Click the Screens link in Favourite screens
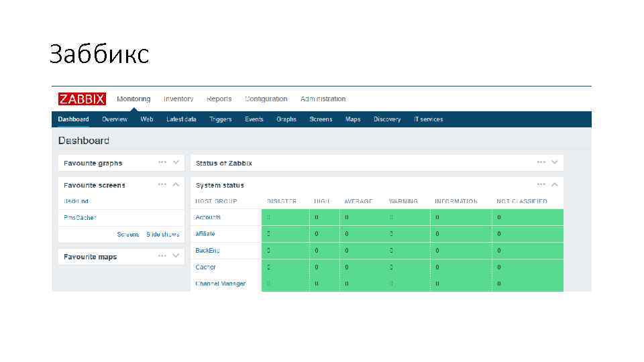The width and height of the screenshot is (644, 362). (128, 235)
